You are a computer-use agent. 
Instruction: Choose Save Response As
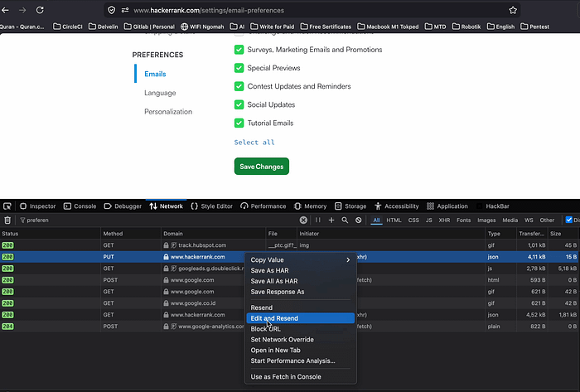point(300,292)
